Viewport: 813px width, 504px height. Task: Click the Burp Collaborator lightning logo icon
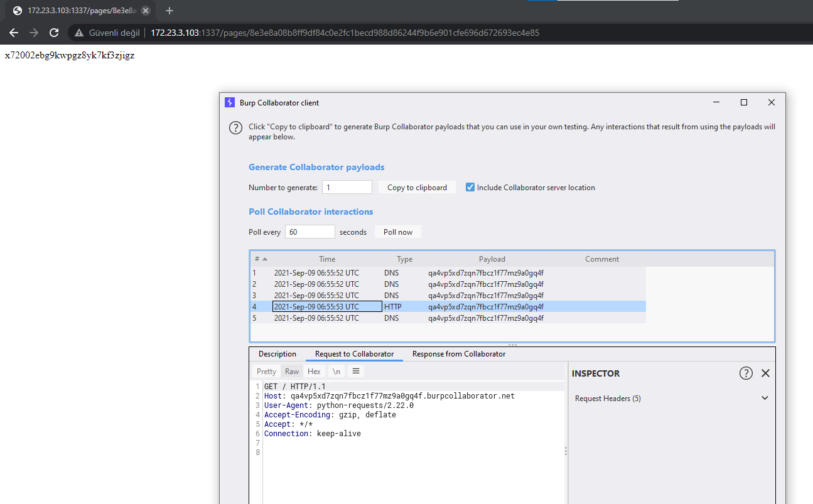(x=230, y=102)
